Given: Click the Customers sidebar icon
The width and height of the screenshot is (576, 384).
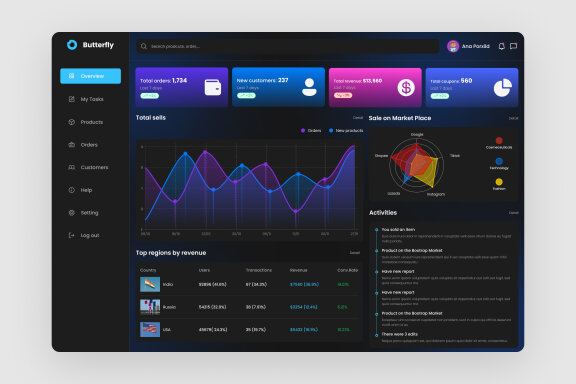Looking at the screenshot, I should [x=72, y=167].
